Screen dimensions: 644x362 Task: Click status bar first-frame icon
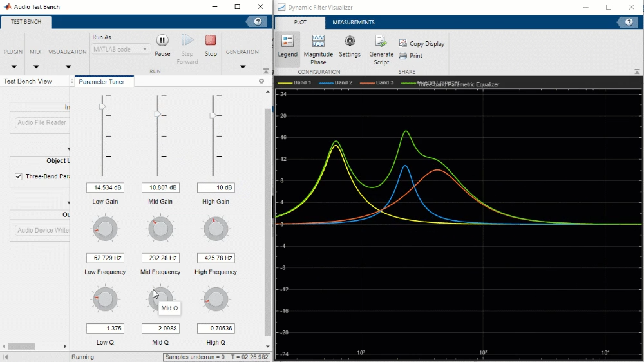5,357
